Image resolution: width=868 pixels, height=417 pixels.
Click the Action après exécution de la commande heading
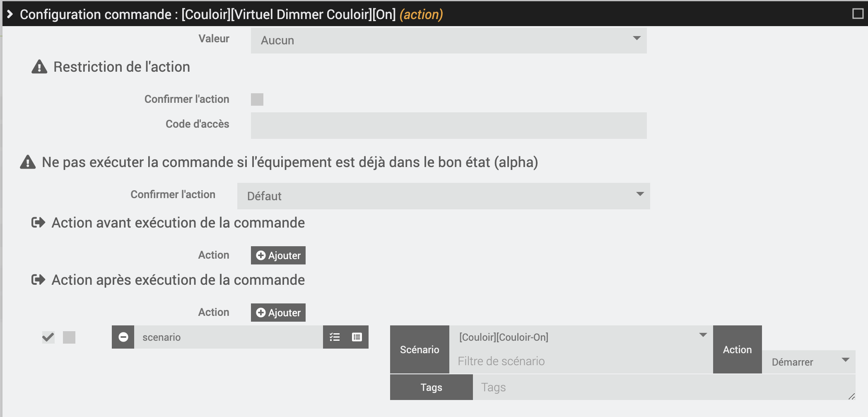tap(178, 280)
